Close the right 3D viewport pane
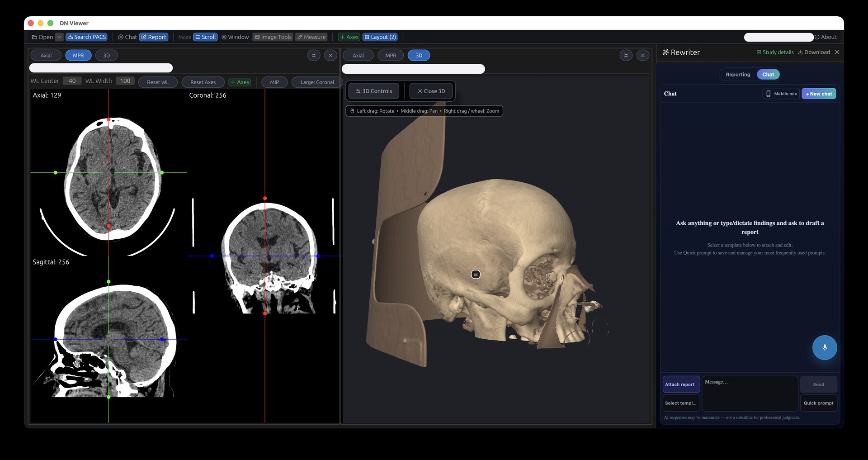Screen dimensions: 868x460 [x=643, y=56]
